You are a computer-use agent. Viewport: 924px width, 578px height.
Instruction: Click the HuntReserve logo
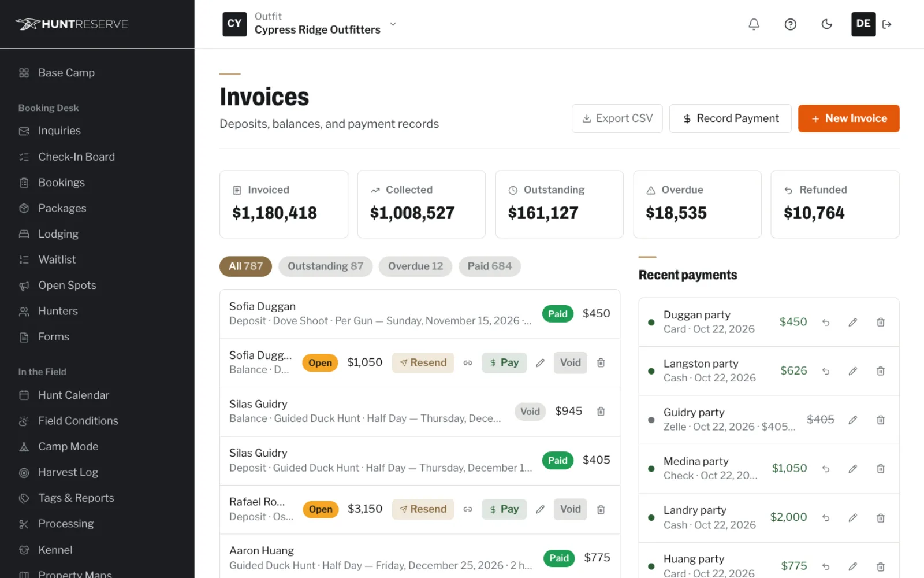(72, 24)
